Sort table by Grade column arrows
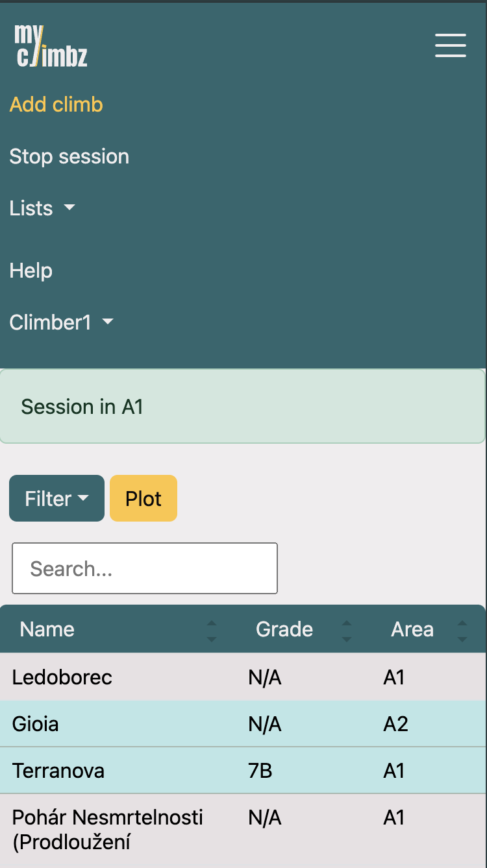This screenshot has height=868, width=487. coord(347,631)
